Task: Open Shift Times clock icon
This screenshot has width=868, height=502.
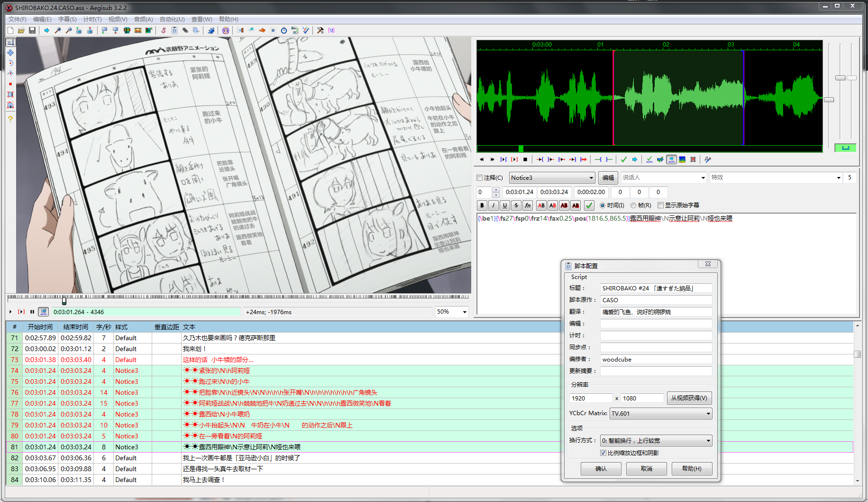Action: [x=284, y=30]
